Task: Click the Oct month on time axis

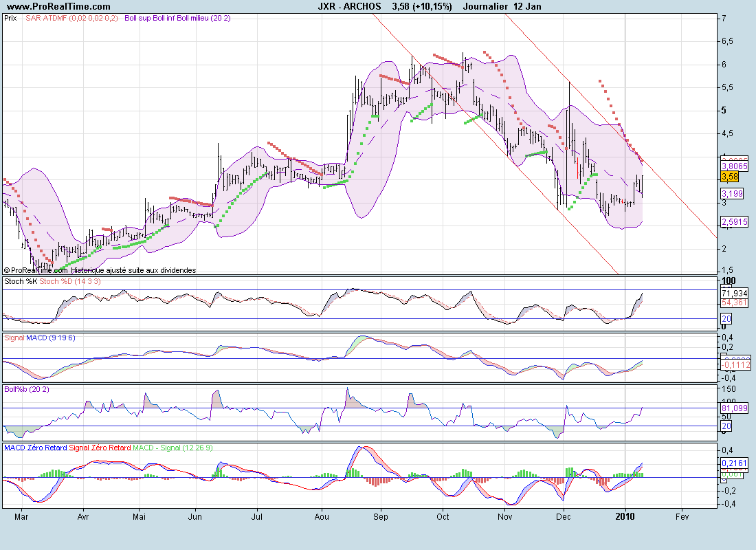Action: (x=443, y=517)
